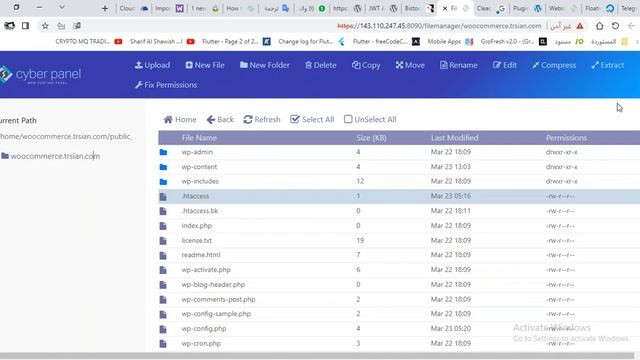Click the .htaccess file icon
The width and height of the screenshot is (640, 360).
click(x=163, y=196)
